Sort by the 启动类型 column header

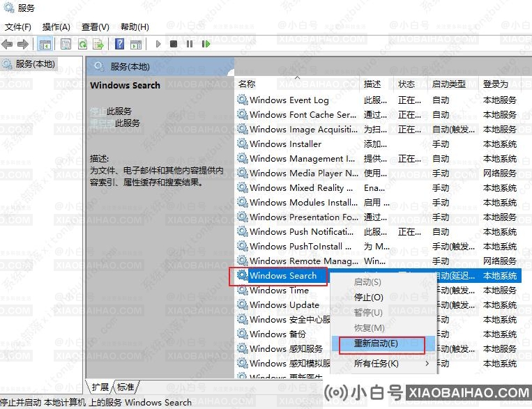pyautogui.click(x=448, y=84)
